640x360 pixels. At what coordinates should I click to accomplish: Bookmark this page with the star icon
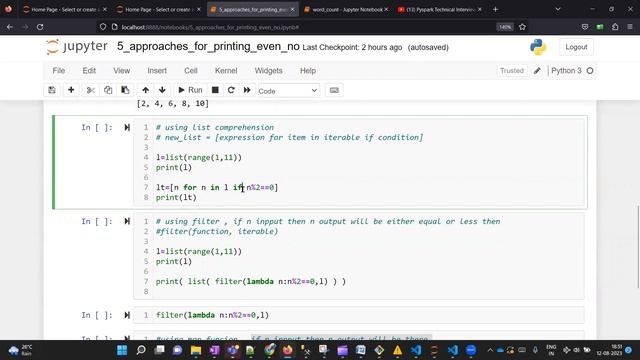(522, 27)
